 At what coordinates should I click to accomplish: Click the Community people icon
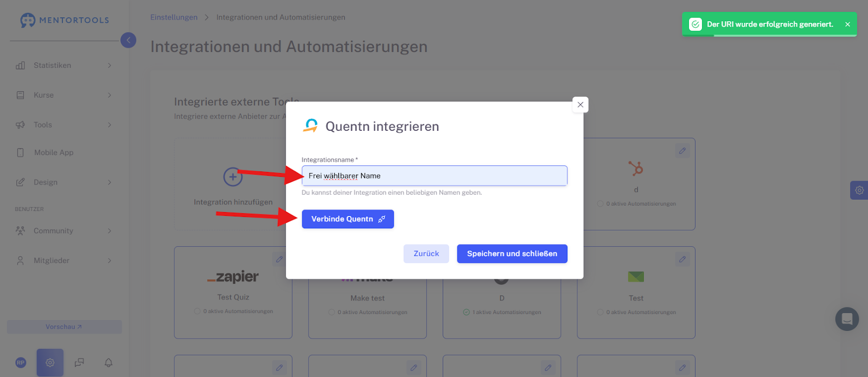21,231
